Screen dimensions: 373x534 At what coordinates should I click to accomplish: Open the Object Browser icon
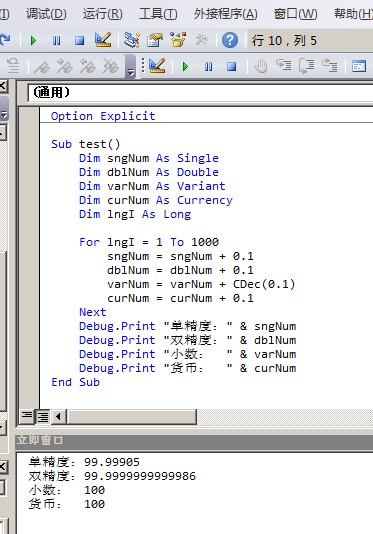click(x=178, y=40)
